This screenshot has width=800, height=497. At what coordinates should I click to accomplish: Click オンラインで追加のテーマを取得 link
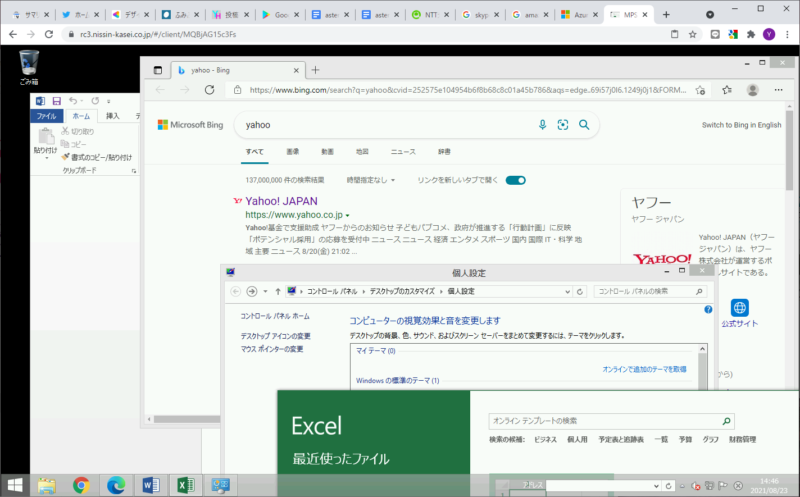pos(644,369)
